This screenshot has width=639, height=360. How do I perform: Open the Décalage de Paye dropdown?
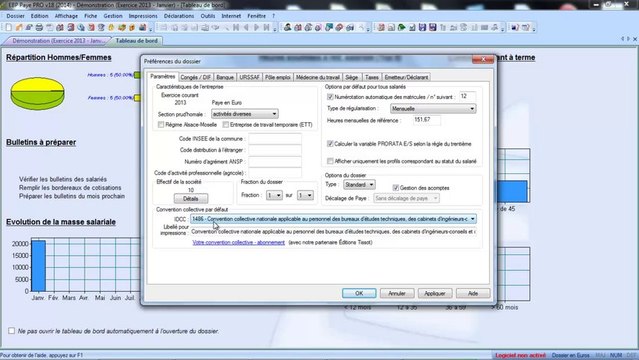pyautogui.click(x=406, y=198)
